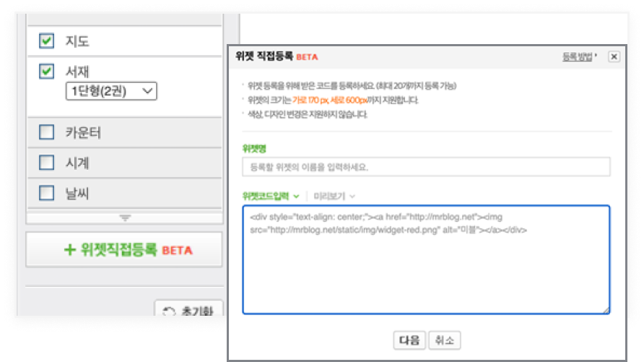The height and width of the screenshot is (362, 644).
Task: Close the 위젯 직접등록 dialog
Action: (614, 56)
